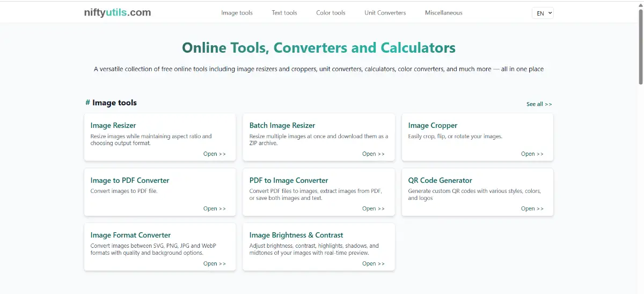Select Miscellaneous in the top navigation
This screenshot has width=644, height=294.
(443, 13)
